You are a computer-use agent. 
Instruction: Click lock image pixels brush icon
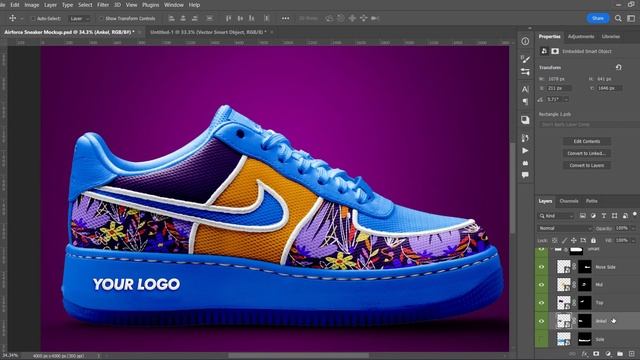(x=564, y=240)
